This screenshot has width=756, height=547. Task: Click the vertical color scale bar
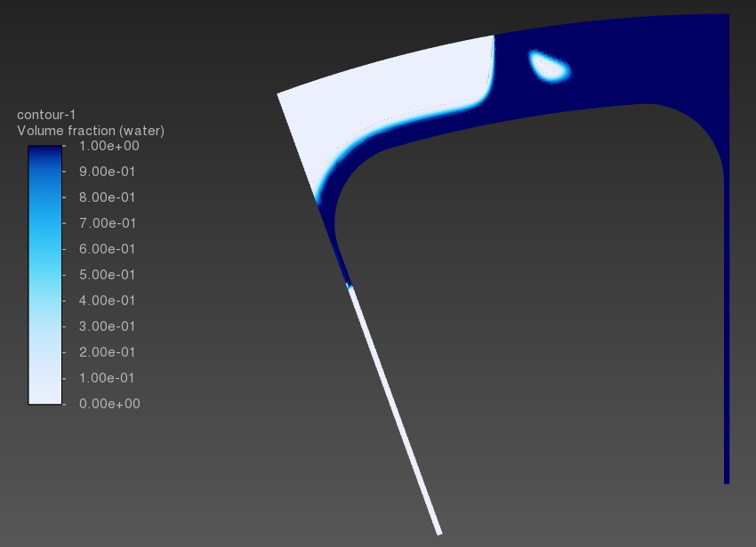45,275
